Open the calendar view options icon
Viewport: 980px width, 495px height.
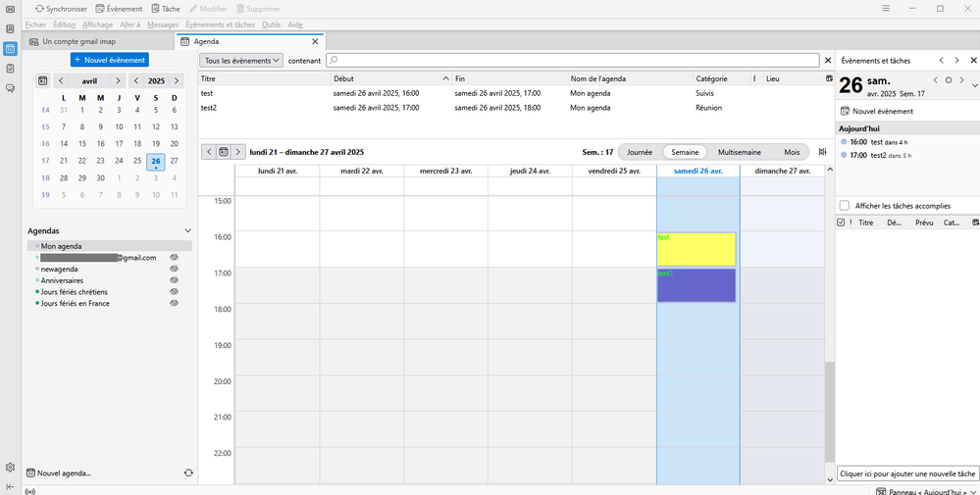(x=822, y=152)
